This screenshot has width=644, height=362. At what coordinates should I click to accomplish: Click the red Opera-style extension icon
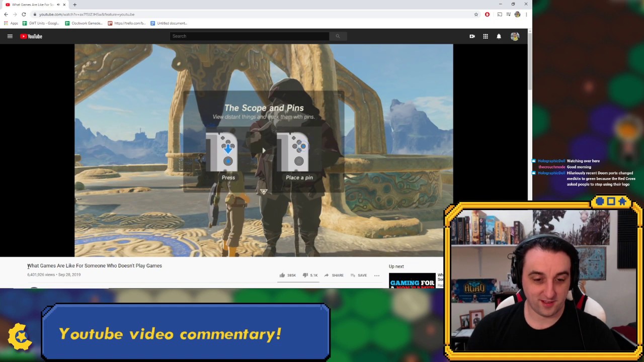click(x=487, y=15)
